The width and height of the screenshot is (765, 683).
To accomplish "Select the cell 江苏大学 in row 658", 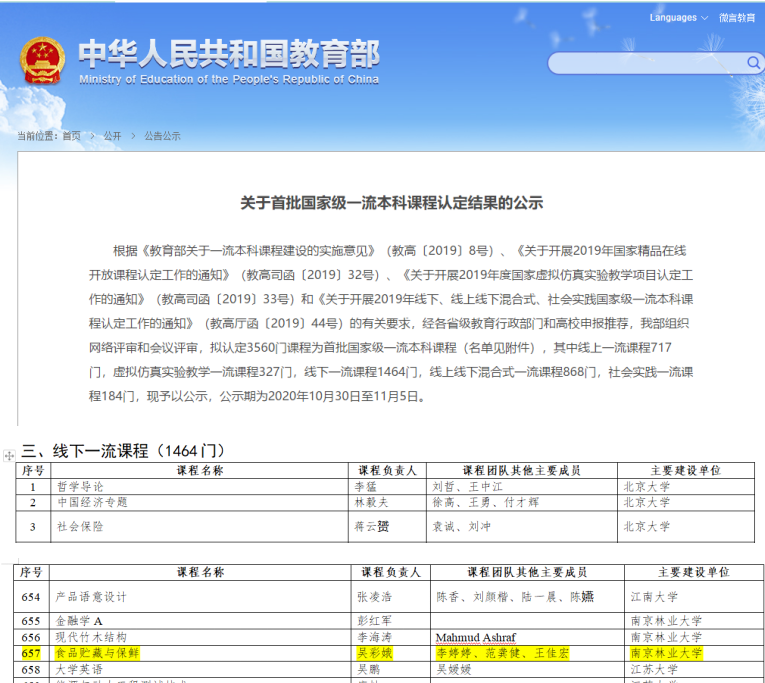I will (x=694, y=669).
